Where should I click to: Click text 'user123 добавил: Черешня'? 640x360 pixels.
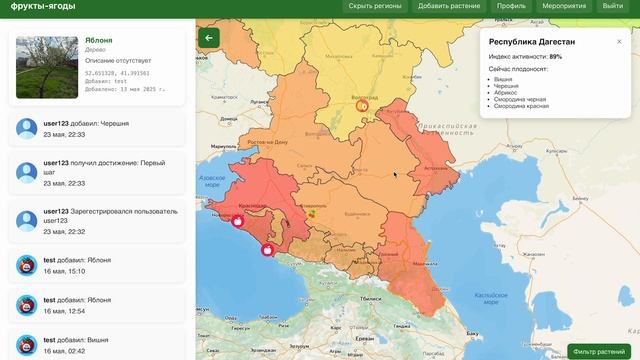click(x=86, y=123)
